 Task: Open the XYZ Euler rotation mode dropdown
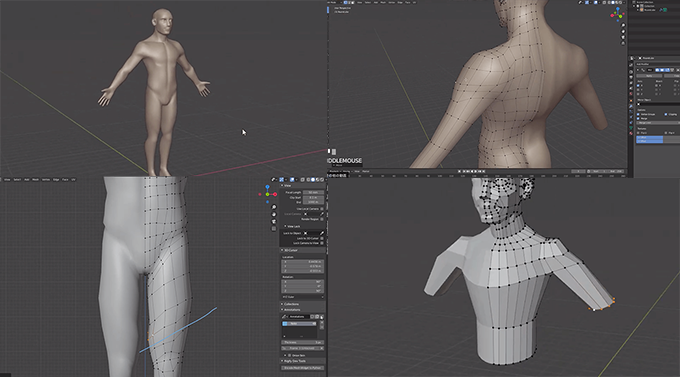(303, 297)
